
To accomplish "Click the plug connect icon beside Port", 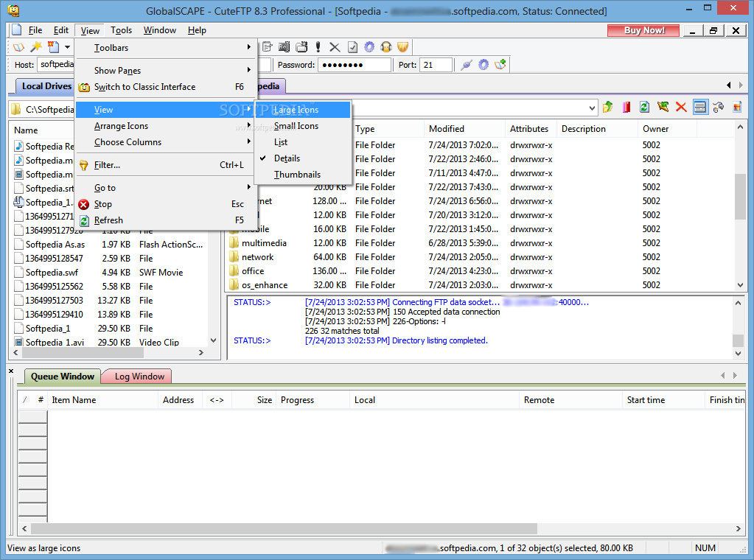I will pos(466,64).
